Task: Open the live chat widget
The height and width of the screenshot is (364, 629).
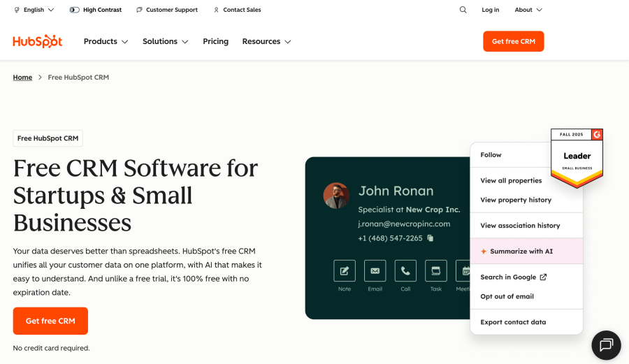Action: pos(605,344)
